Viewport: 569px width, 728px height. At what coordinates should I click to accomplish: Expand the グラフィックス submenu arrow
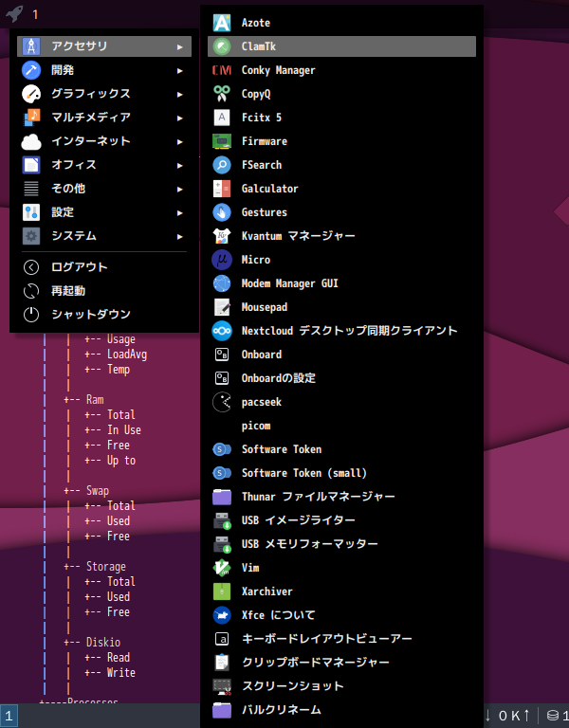pos(180,94)
